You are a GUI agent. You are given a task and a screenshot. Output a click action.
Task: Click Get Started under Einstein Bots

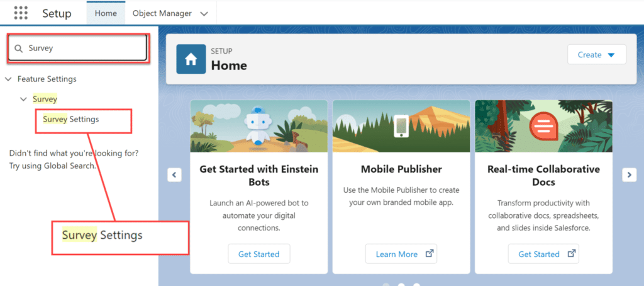[258, 254]
